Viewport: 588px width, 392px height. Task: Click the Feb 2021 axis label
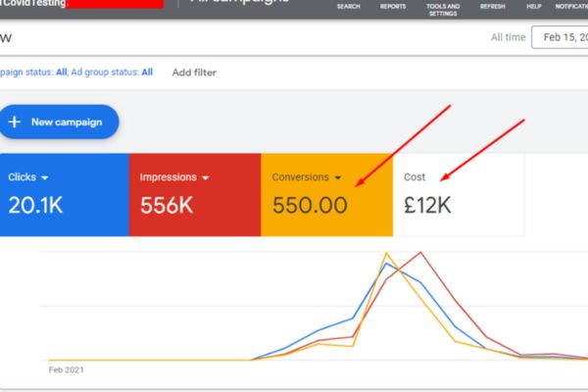point(66,371)
